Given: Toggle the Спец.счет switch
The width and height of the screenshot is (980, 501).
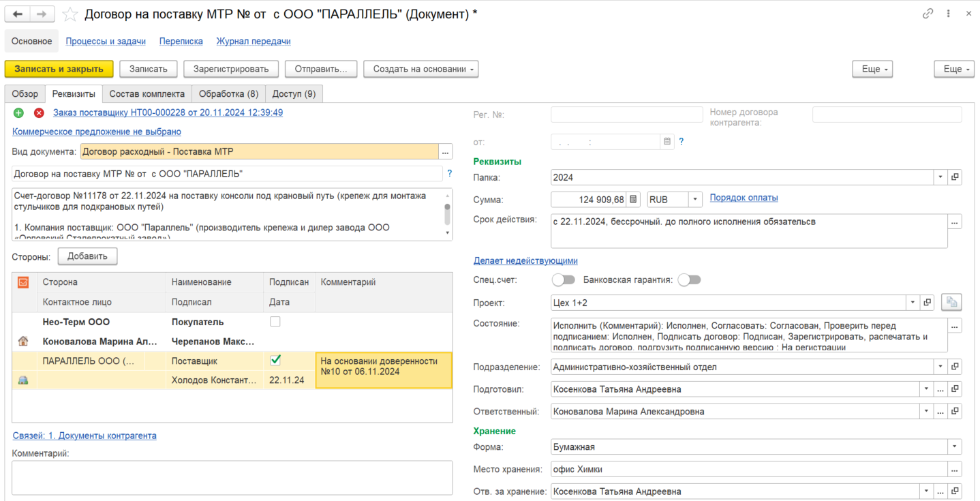Looking at the screenshot, I should [x=563, y=279].
